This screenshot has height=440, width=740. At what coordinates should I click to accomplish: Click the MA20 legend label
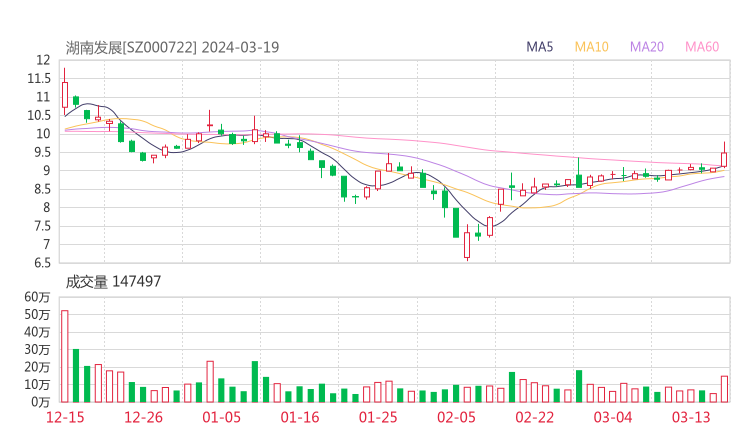(647, 47)
